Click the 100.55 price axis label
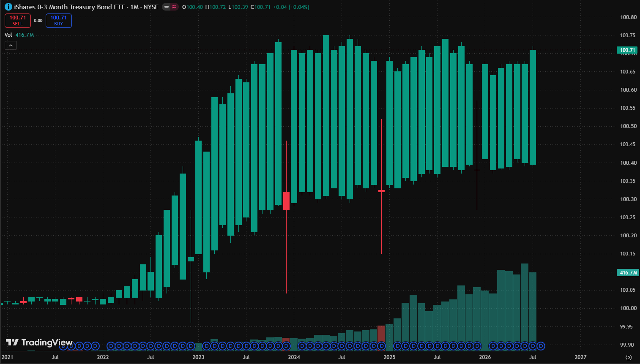This screenshot has height=364, width=640. [628, 108]
